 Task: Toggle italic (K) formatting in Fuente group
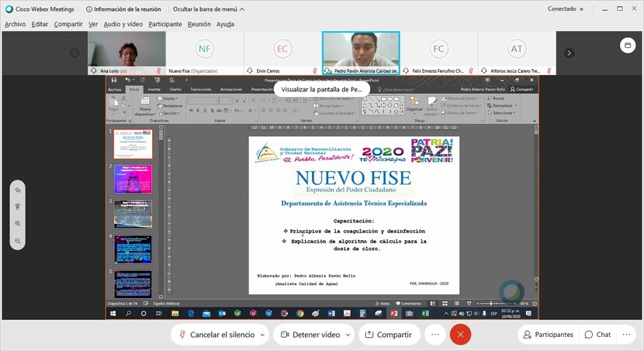pyautogui.click(x=198, y=110)
